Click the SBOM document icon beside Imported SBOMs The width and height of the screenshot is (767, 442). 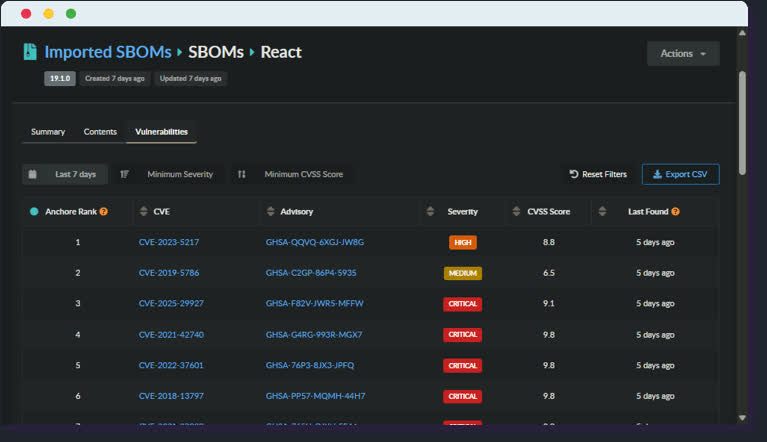pyautogui.click(x=30, y=52)
